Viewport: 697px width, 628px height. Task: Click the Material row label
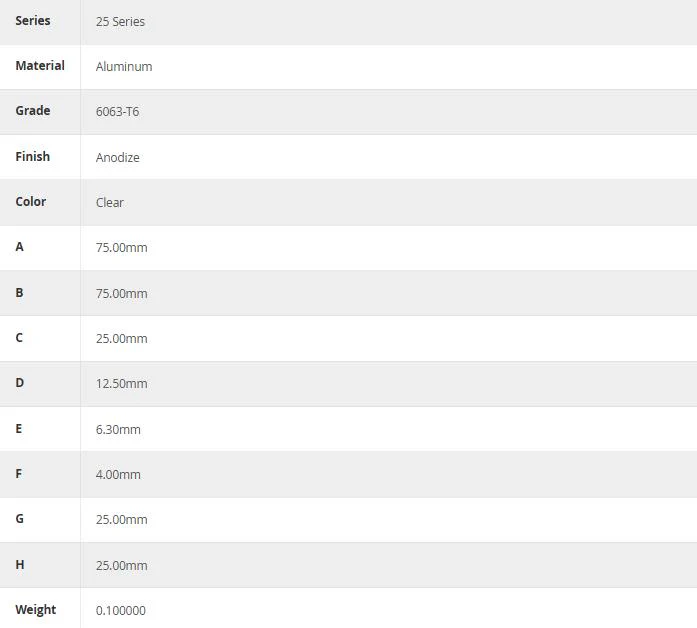pos(40,66)
